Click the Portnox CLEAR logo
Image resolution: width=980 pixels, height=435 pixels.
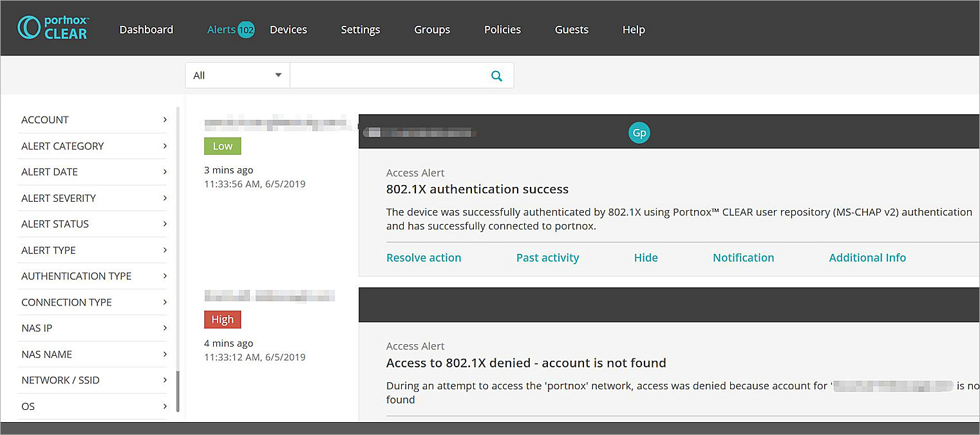[53, 28]
